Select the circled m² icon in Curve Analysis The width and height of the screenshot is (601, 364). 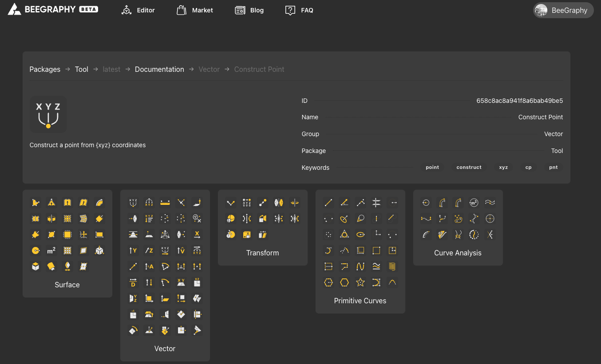pos(474,203)
